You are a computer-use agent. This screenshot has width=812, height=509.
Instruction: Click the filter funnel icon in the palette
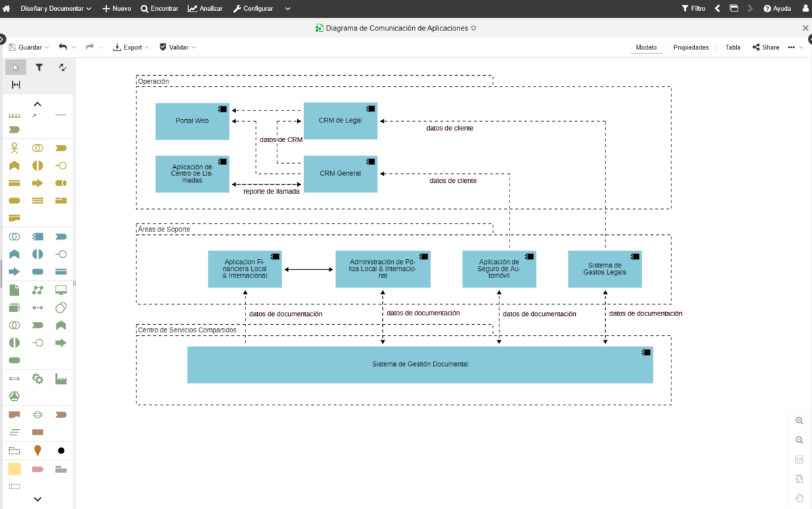click(x=39, y=67)
